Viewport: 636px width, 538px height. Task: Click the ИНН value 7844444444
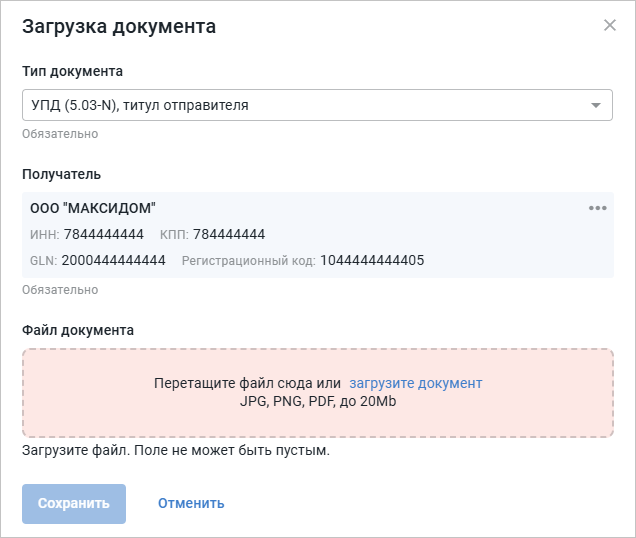104,235
